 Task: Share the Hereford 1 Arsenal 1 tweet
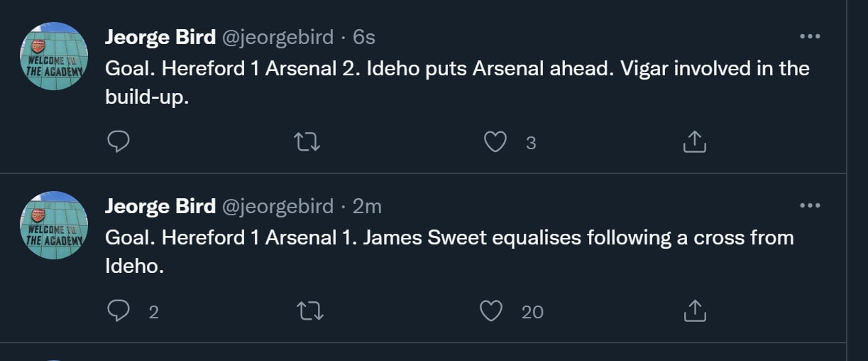tap(694, 311)
